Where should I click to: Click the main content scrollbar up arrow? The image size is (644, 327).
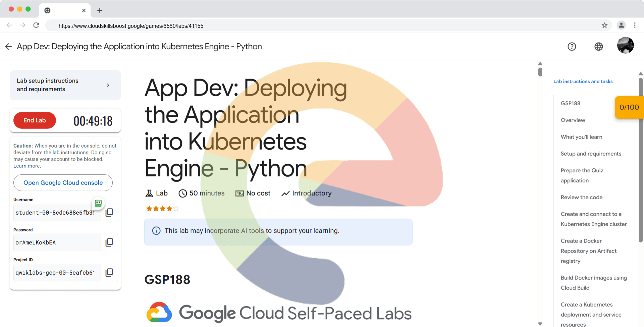click(540, 64)
